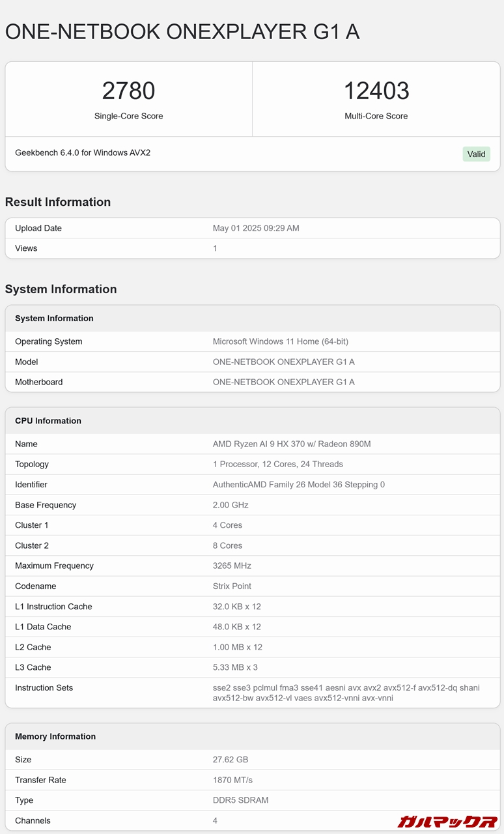The height and width of the screenshot is (834, 504).
Task: Click the Codename value Strix Point
Action: point(232,586)
